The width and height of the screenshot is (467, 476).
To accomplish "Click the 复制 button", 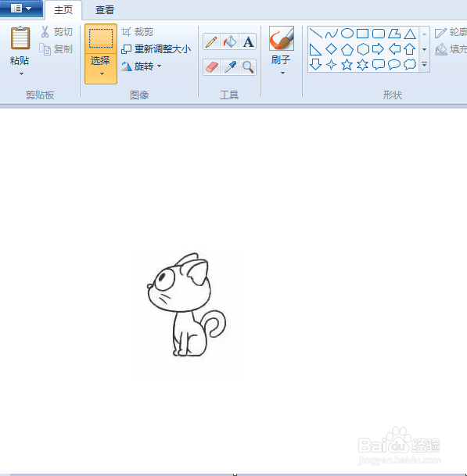I will [x=56, y=49].
